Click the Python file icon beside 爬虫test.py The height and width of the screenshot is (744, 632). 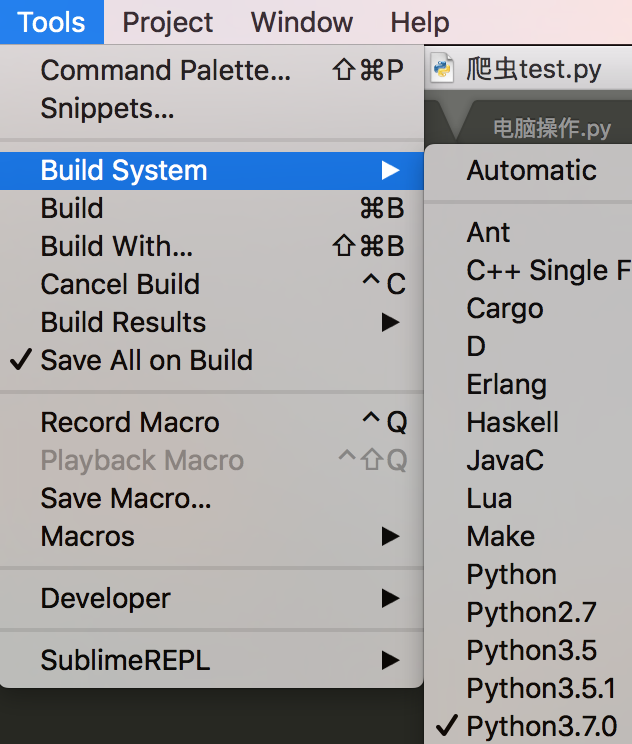point(443,69)
